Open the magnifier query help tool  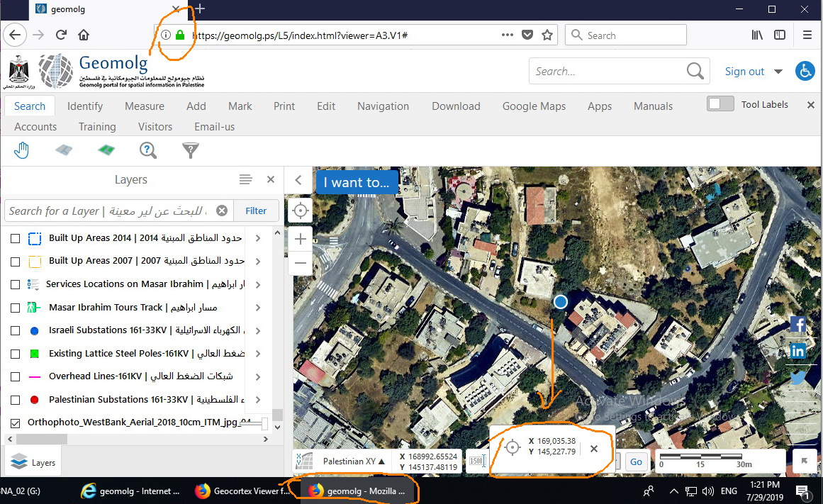[x=148, y=151]
